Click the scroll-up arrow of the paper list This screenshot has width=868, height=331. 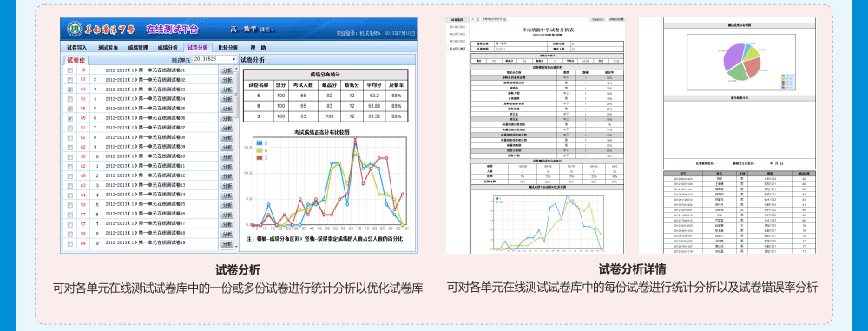[236, 69]
